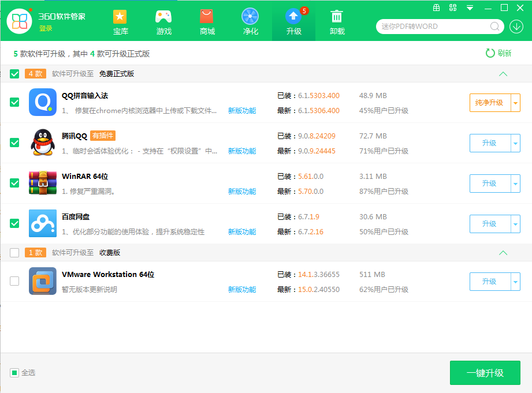This screenshot has width=532, height=393.
Task: Click the WinRAR app icon
Action: tap(43, 183)
